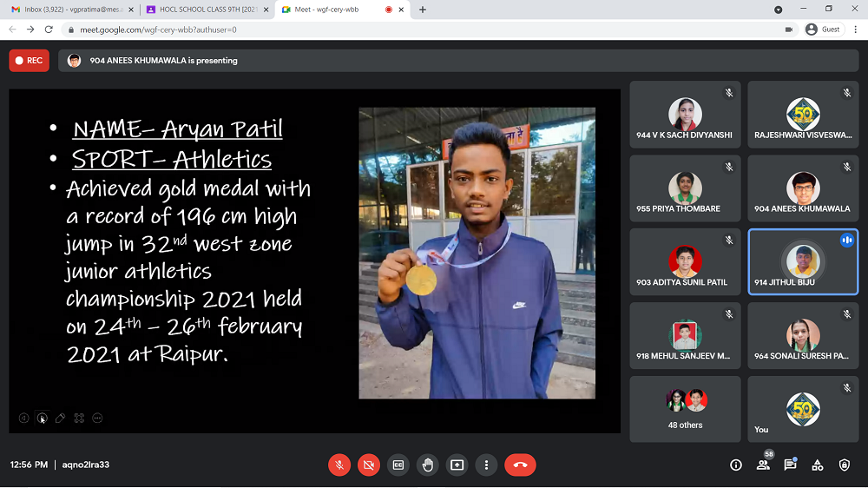The width and height of the screenshot is (868, 488).
Task: Leave the call with the red hang-up button
Action: [520, 465]
